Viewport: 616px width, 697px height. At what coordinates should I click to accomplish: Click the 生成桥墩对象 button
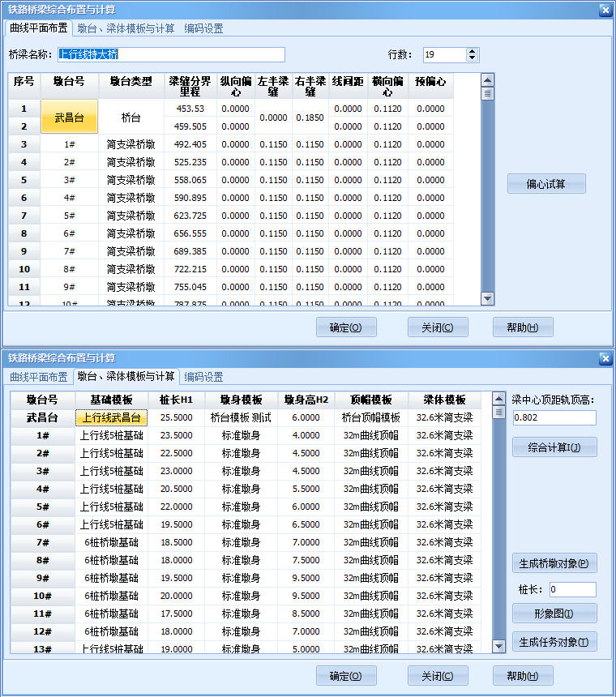tap(554, 563)
